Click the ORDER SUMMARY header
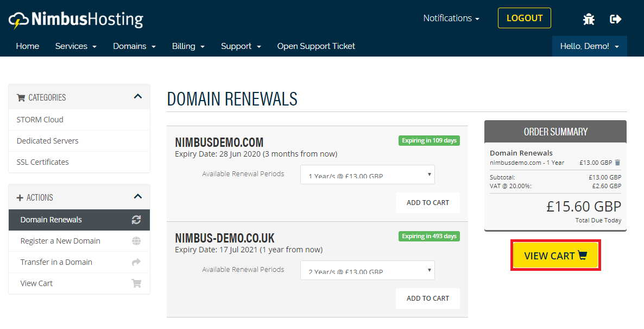Viewport: 644px width, 329px height. (x=555, y=132)
